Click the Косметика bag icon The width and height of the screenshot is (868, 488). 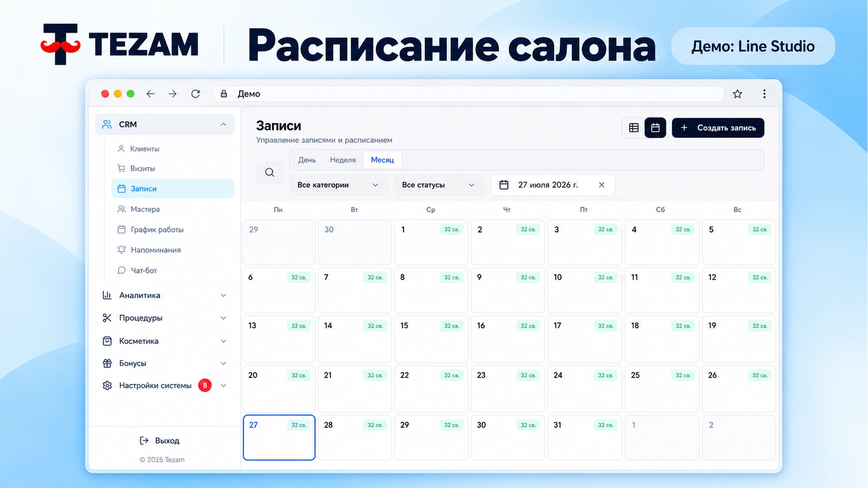coord(107,341)
